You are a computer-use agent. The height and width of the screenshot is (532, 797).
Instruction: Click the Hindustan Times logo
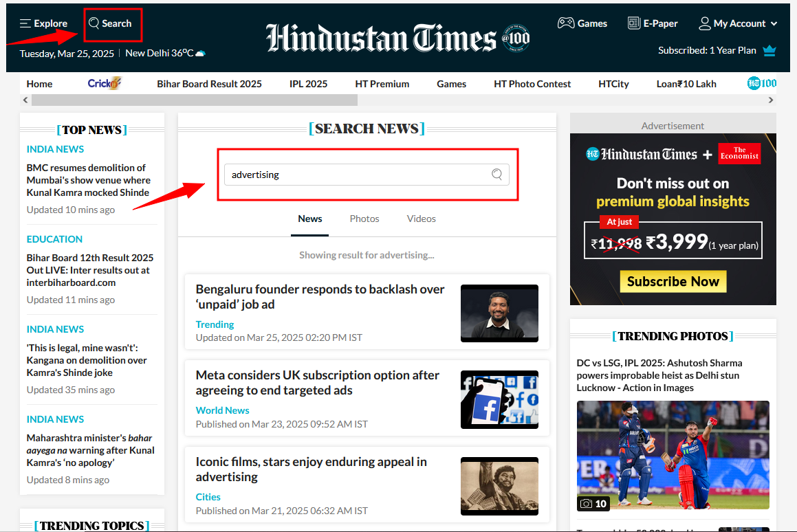(381, 38)
